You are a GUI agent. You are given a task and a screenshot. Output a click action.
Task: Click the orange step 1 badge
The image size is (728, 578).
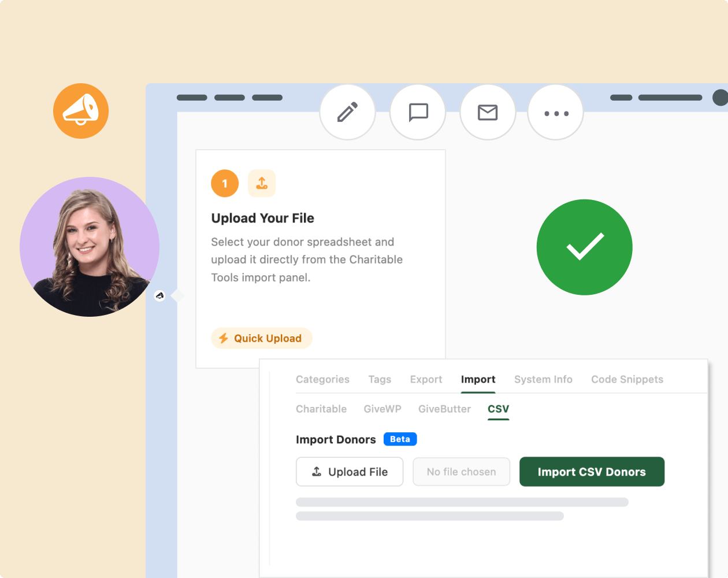point(225,184)
